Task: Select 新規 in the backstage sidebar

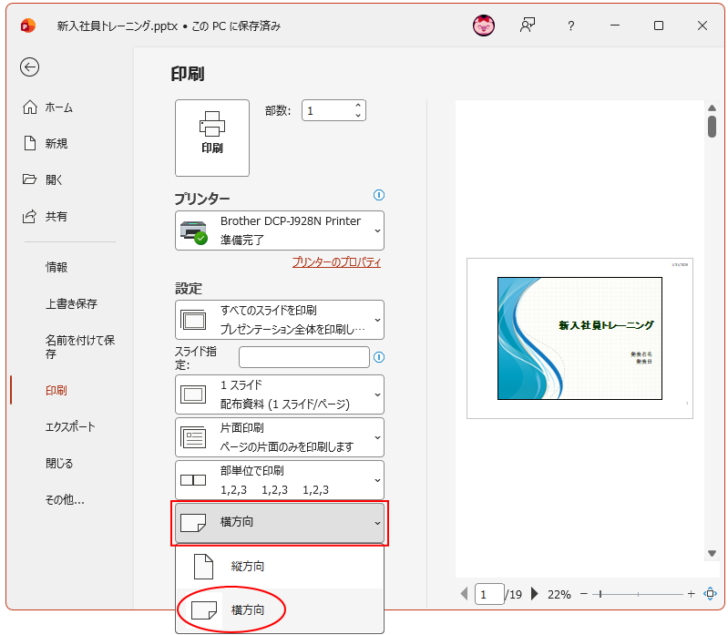Action: click(x=46, y=143)
